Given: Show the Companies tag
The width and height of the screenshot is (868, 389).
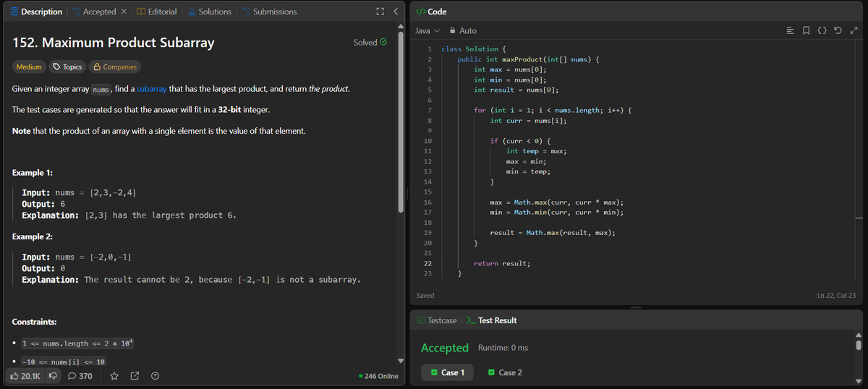Looking at the screenshot, I should point(114,67).
